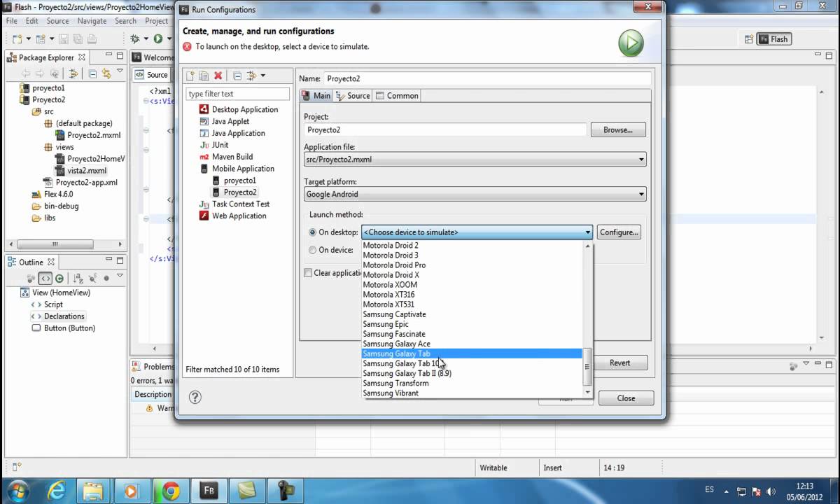Open the File menu
840x504 pixels.
(12, 21)
